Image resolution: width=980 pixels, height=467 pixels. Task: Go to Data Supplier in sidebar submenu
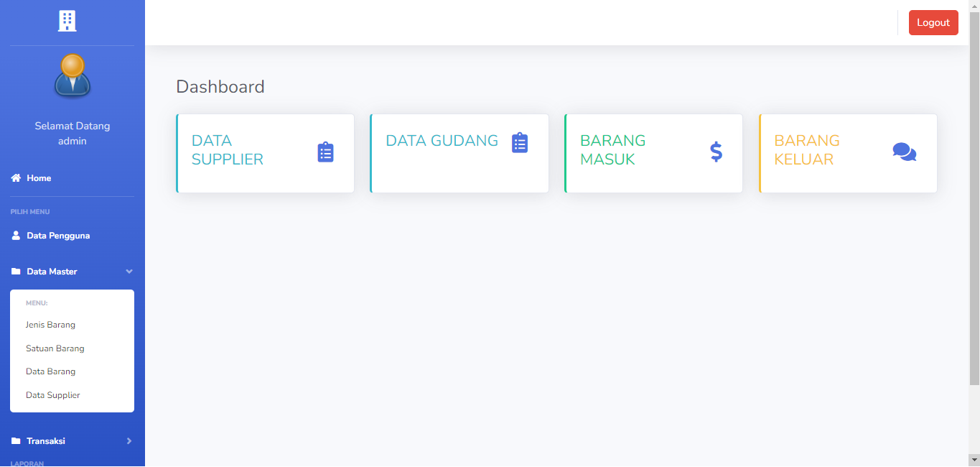(53, 395)
